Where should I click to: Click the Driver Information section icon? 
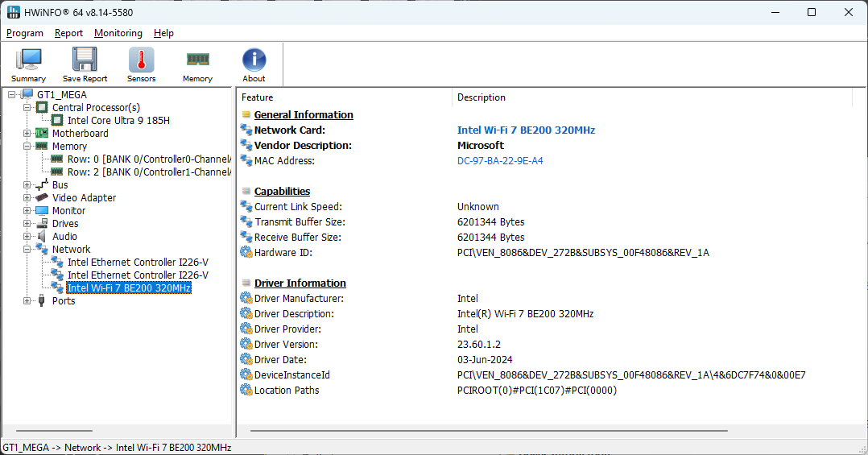click(x=246, y=283)
